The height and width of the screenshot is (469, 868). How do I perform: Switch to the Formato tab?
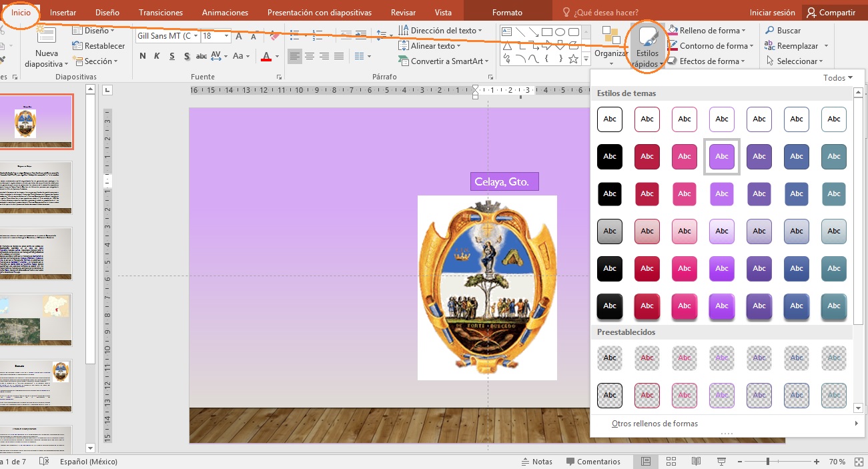coord(507,13)
